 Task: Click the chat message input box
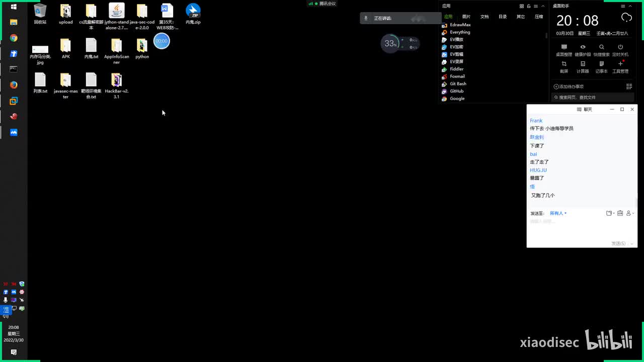pos(582,228)
